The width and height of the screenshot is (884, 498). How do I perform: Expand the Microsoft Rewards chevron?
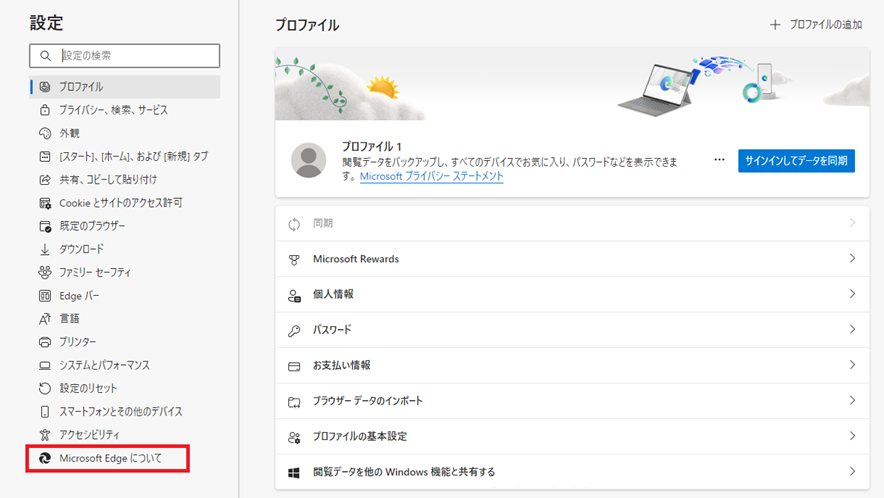click(x=852, y=258)
